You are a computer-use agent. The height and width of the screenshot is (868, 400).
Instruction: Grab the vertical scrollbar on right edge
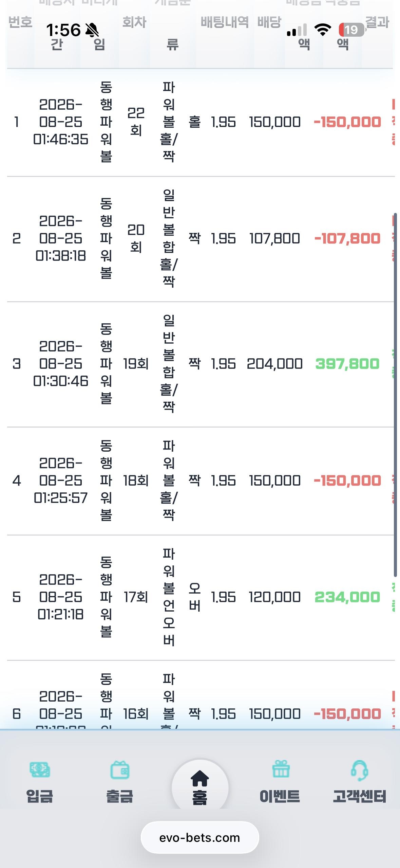pos(395,395)
